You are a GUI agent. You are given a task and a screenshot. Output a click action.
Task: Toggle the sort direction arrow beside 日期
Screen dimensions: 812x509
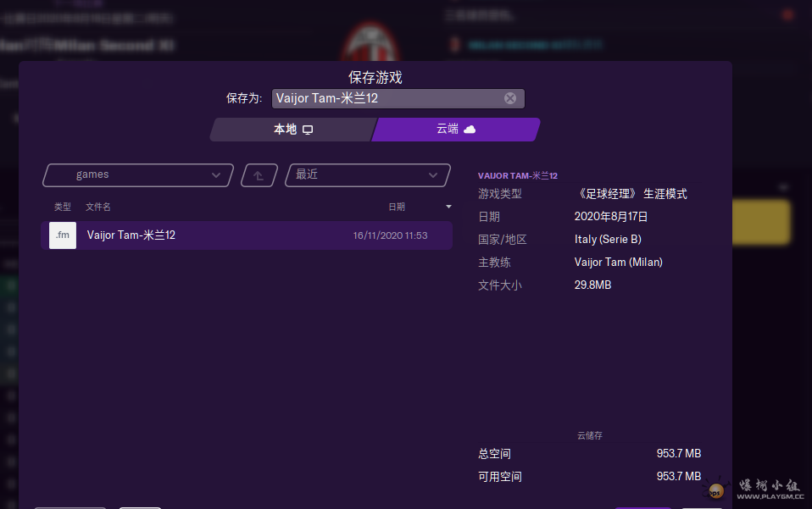(x=448, y=207)
